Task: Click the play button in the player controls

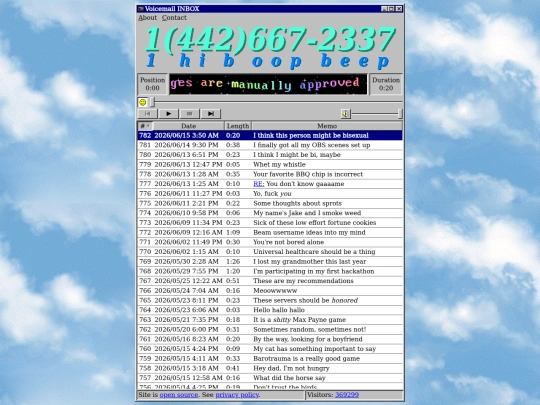Action: pos(168,113)
